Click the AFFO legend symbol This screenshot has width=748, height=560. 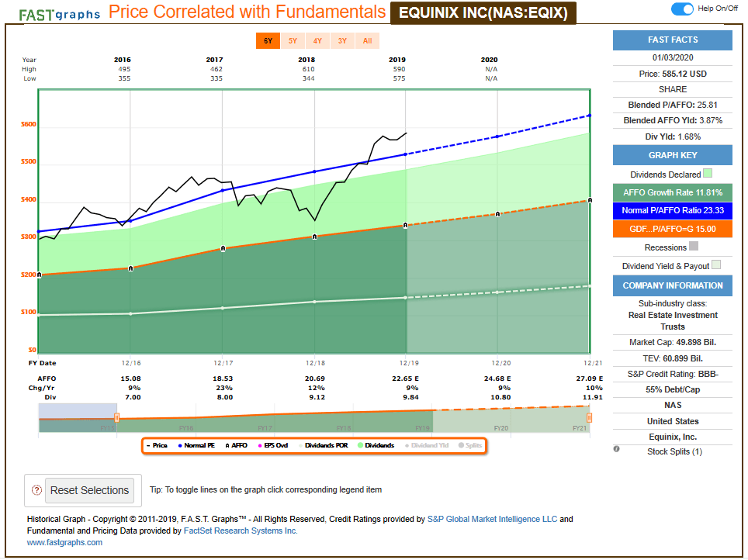coord(226,446)
